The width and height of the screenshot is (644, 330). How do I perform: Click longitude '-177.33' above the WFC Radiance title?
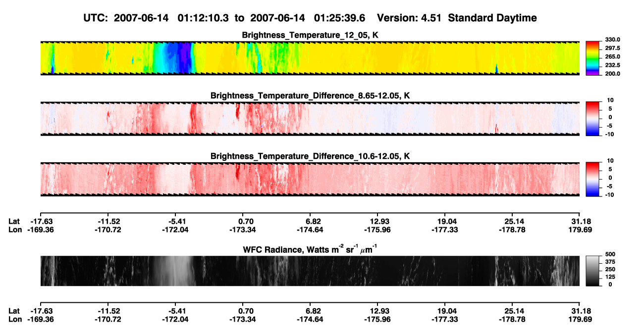[x=445, y=230]
